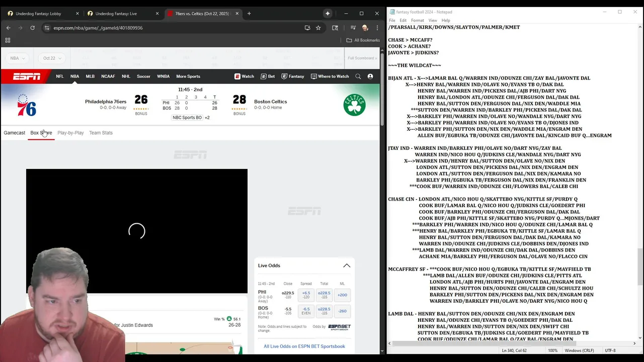Open Notepad Edit menu
The image size is (644, 362).
403,21
